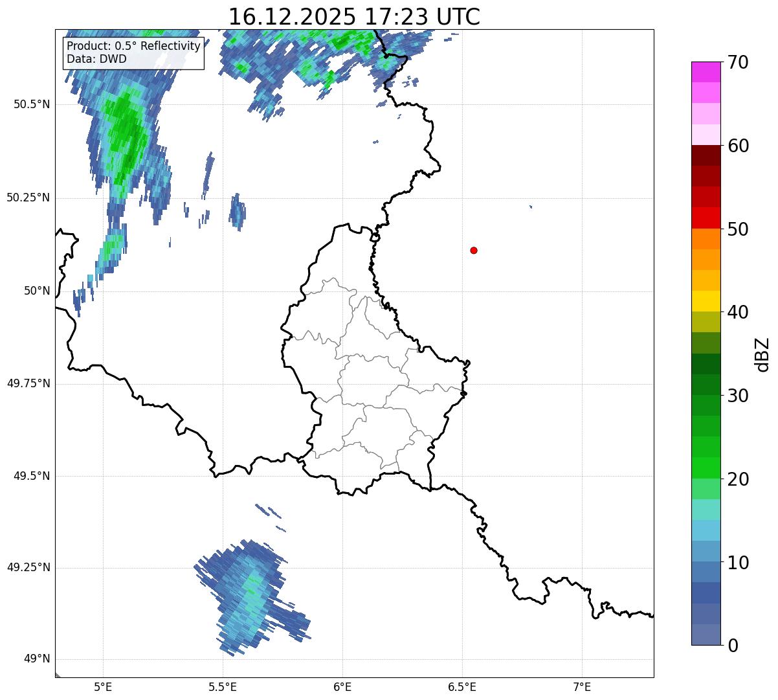This screenshot has height=700, width=778.
Task: Click the 6.5°E longitude label
Action: [462, 687]
